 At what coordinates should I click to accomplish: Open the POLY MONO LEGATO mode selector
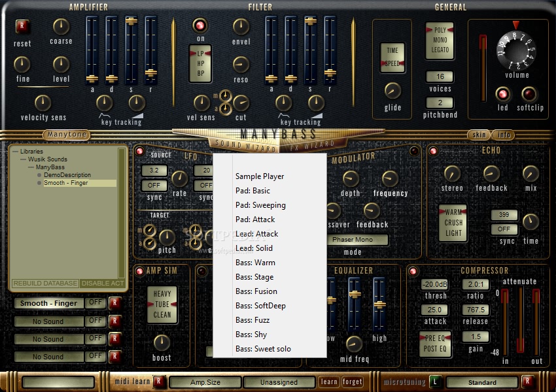point(440,40)
